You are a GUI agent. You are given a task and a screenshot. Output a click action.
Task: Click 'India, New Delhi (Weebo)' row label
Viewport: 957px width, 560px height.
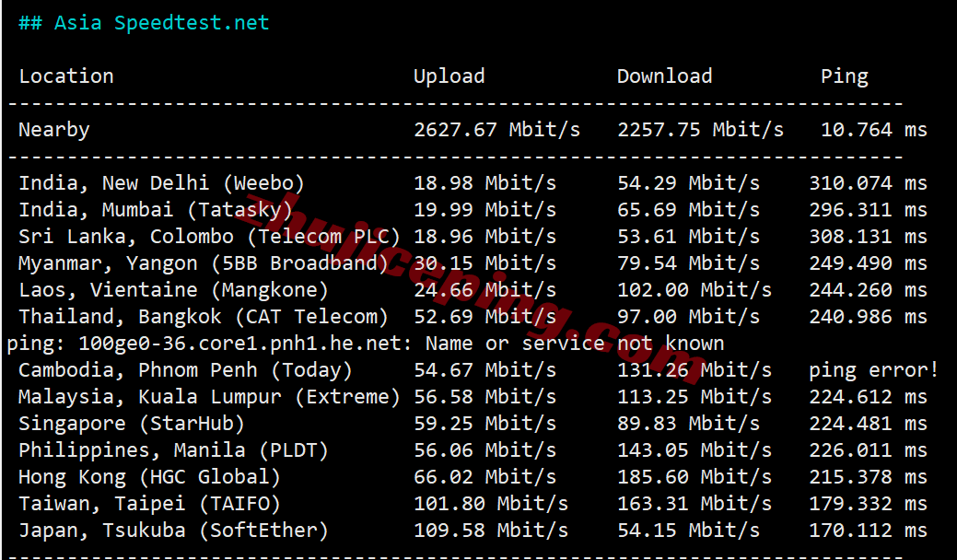pos(161,183)
